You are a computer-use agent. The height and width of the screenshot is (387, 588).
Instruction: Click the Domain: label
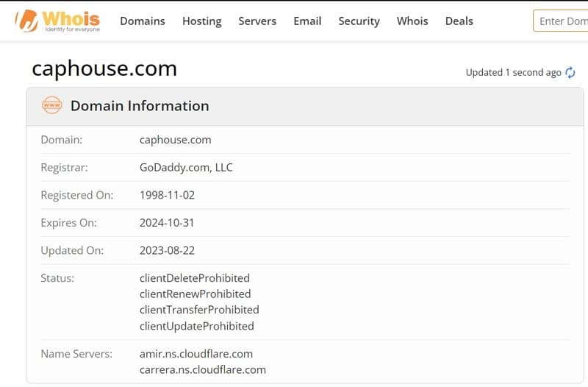click(x=62, y=140)
